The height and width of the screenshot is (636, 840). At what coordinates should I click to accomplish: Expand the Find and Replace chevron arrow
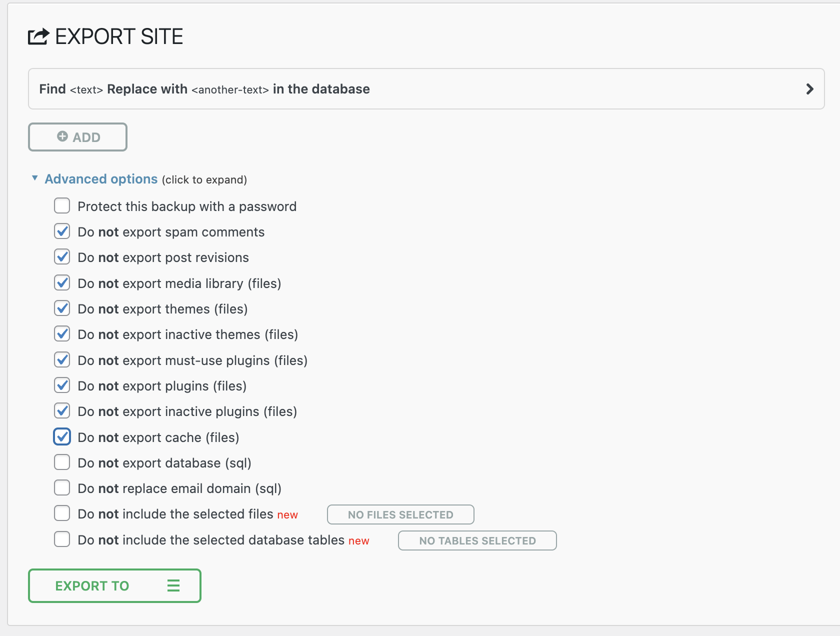[809, 89]
